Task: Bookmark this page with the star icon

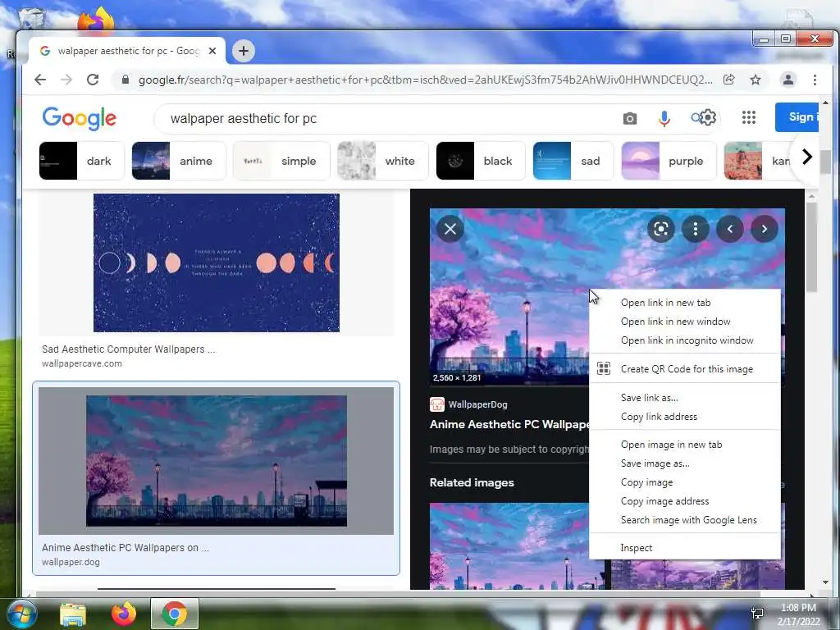Action: (756, 80)
